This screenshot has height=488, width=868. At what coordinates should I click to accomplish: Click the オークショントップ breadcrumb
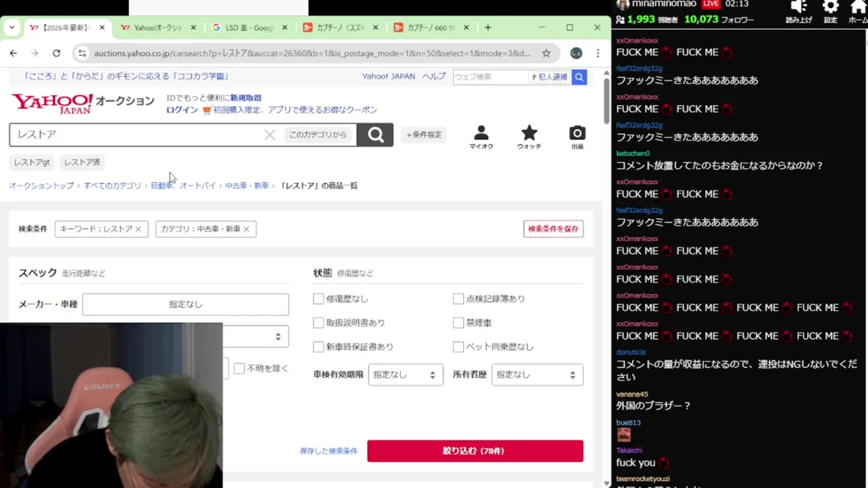pos(41,186)
